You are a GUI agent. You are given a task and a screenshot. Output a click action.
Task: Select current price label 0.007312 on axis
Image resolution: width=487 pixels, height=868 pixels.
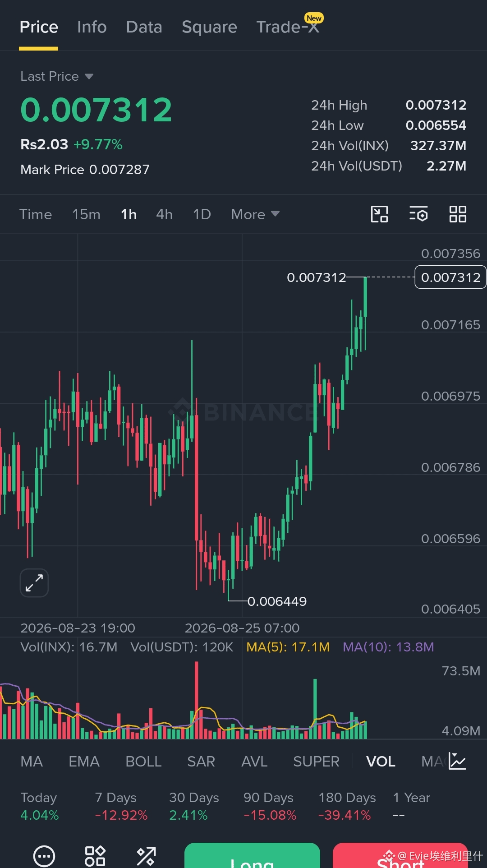[x=450, y=277]
